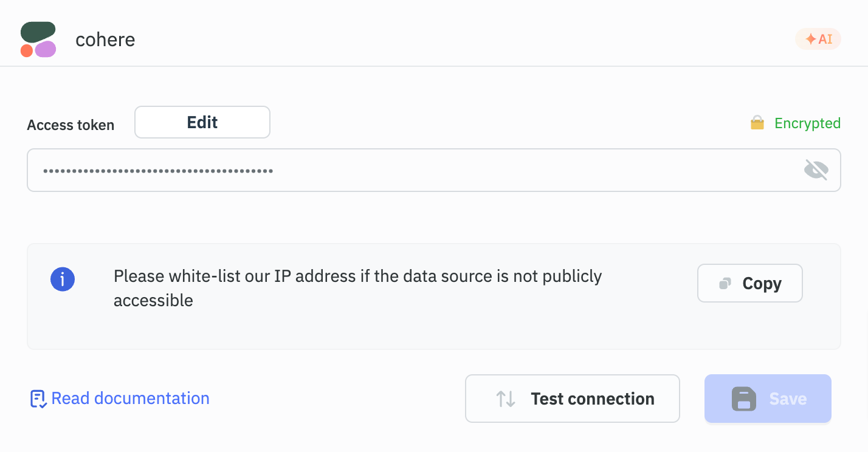Click the up-down arrows connection icon

506,399
